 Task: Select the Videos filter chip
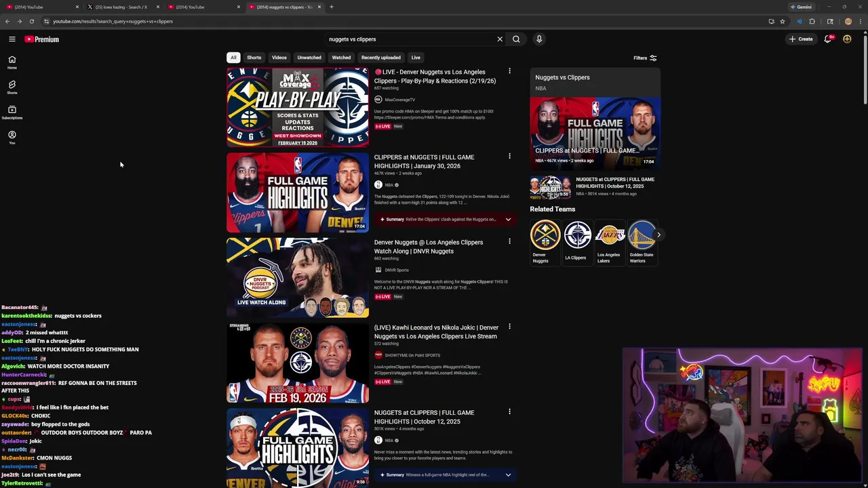(x=279, y=58)
